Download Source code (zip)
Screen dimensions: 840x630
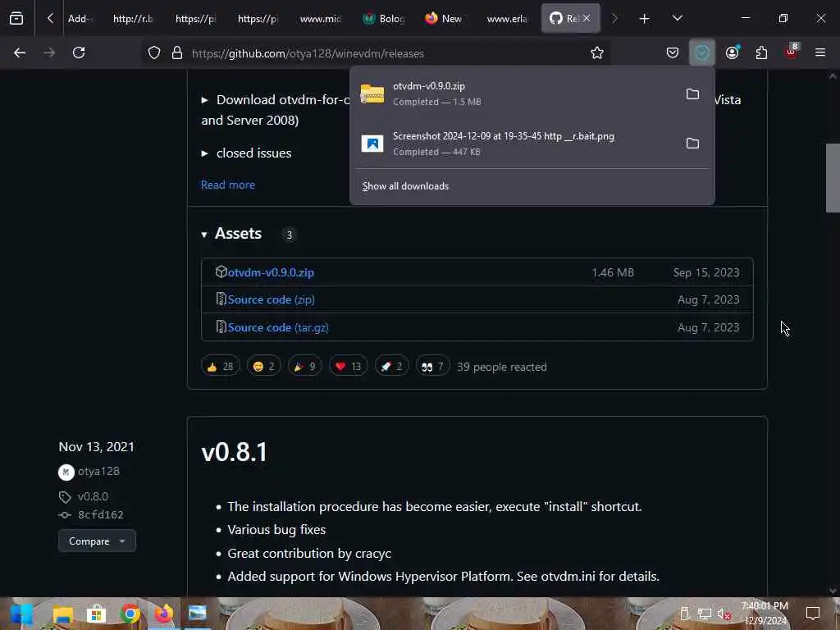point(271,299)
